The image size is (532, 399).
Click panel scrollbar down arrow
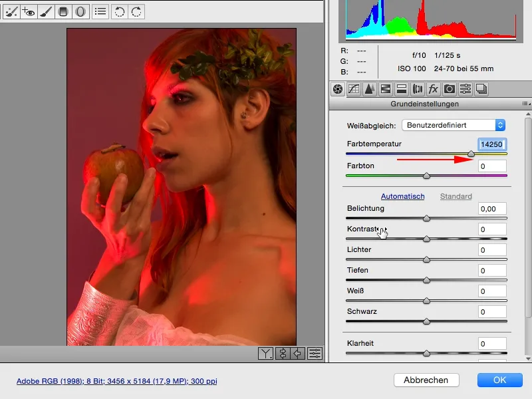528,358
